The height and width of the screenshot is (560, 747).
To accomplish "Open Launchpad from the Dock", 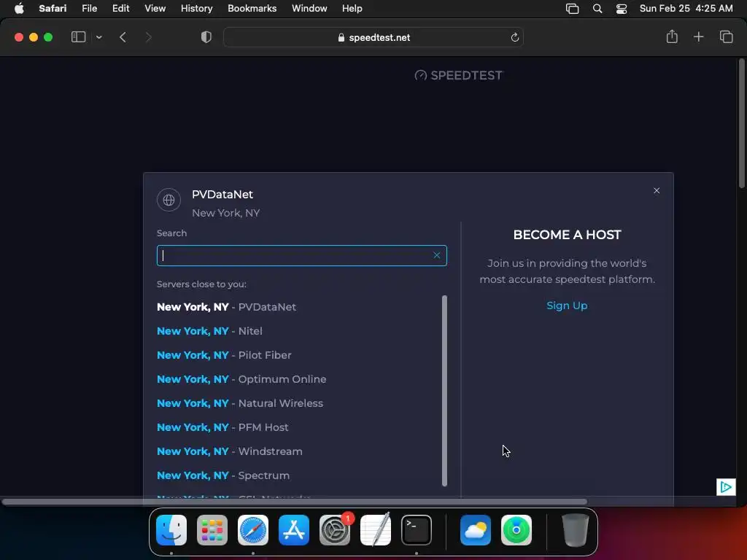I will (x=212, y=530).
